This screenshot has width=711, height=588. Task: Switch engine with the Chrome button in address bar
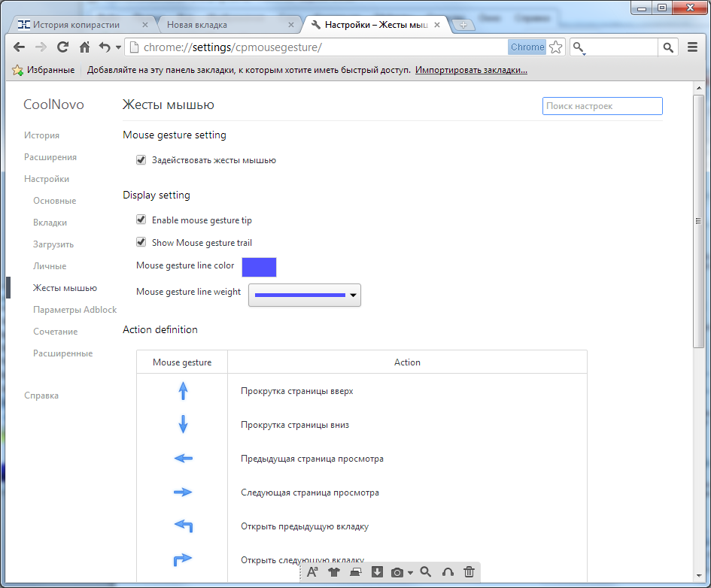click(x=527, y=47)
